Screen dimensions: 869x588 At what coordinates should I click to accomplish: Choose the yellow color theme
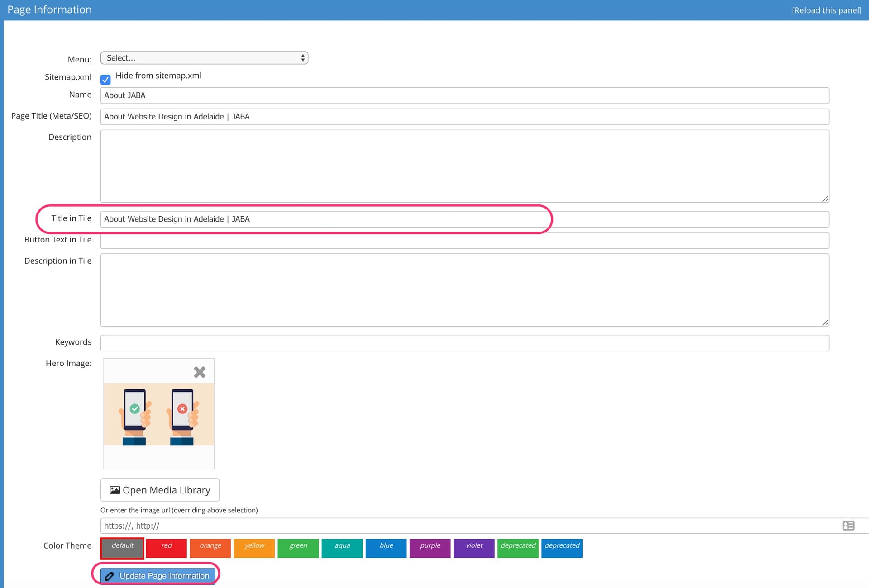254,548
